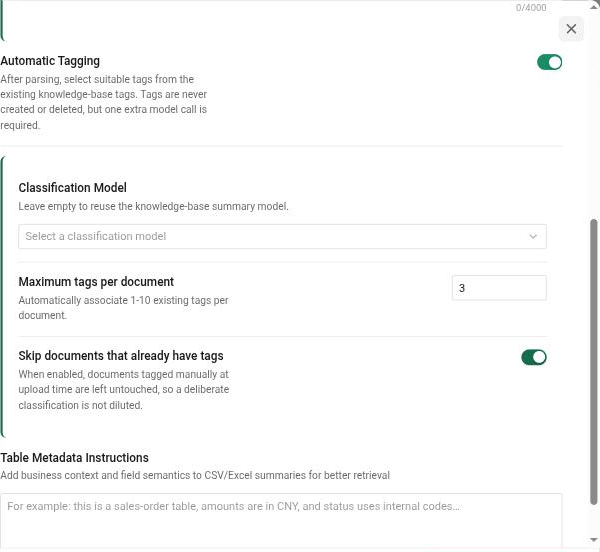The width and height of the screenshot is (600, 552).
Task: Click 'Add business context and field semantics' description
Action: (195, 475)
